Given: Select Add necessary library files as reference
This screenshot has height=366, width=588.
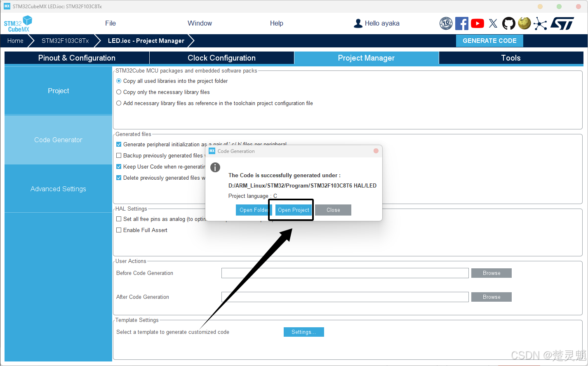Looking at the screenshot, I should point(119,103).
